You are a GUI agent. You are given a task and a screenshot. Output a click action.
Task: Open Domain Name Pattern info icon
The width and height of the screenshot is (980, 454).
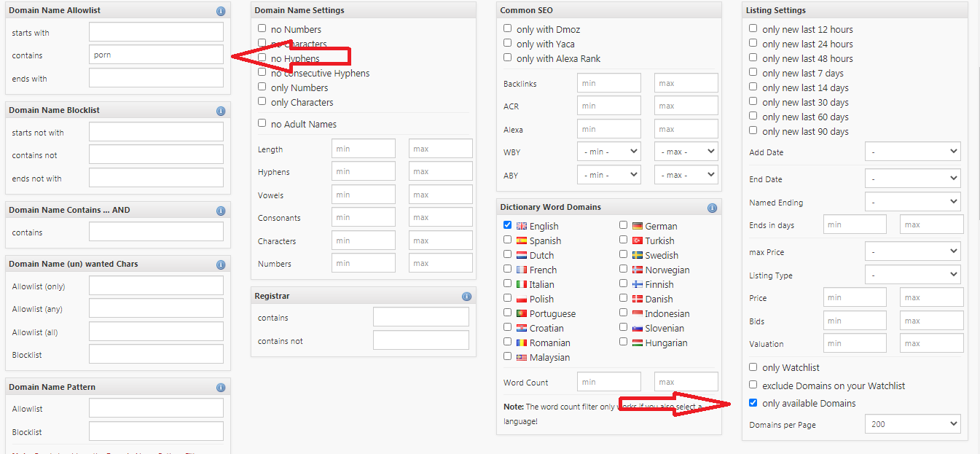tap(221, 388)
